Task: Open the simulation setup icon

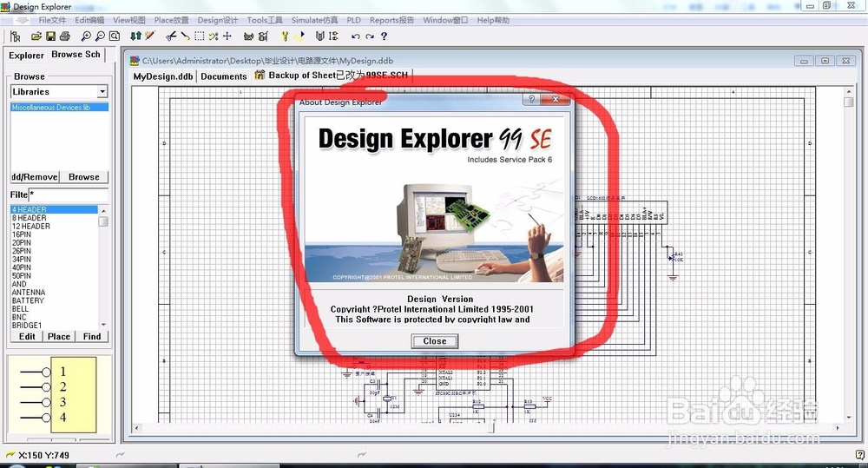Action: [x=285, y=36]
